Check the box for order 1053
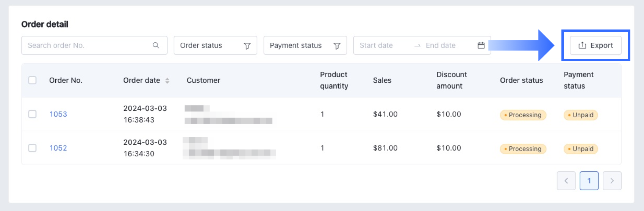 (x=33, y=114)
